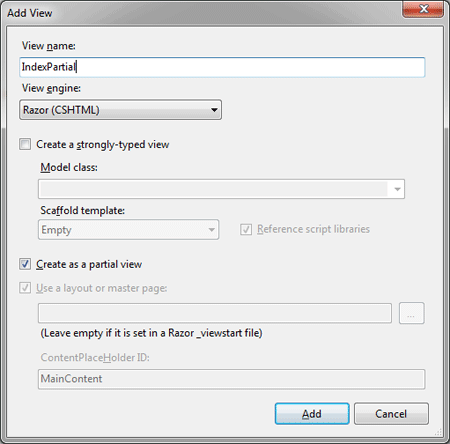Toggle Use a layout or master page
The width and height of the screenshot is (450, 444).
25,288
